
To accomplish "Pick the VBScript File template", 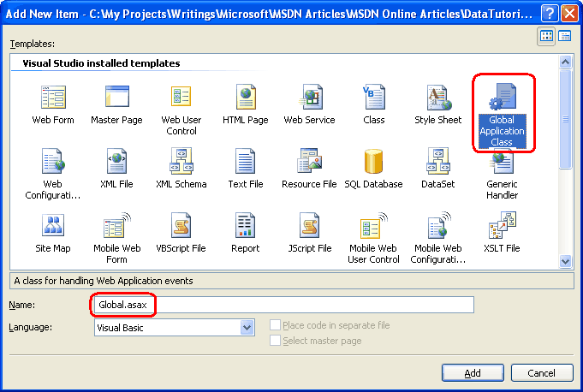I will click(x=181, y=233).
